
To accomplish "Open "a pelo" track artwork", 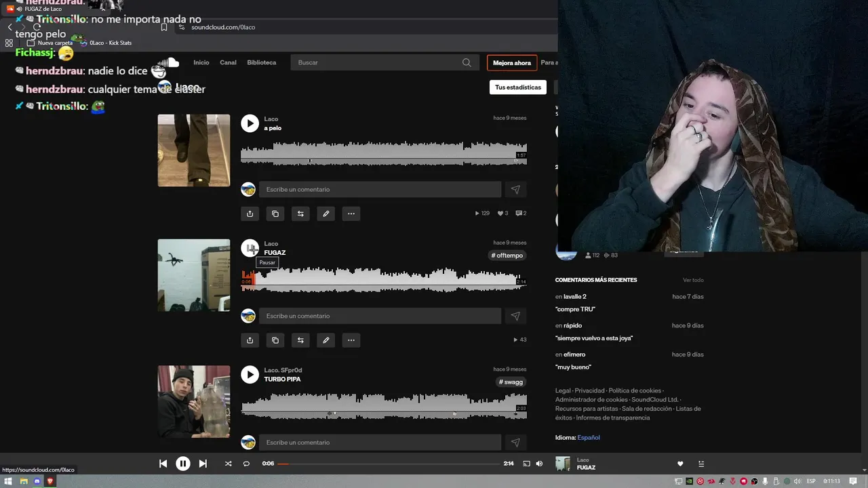I will (194, 150).
